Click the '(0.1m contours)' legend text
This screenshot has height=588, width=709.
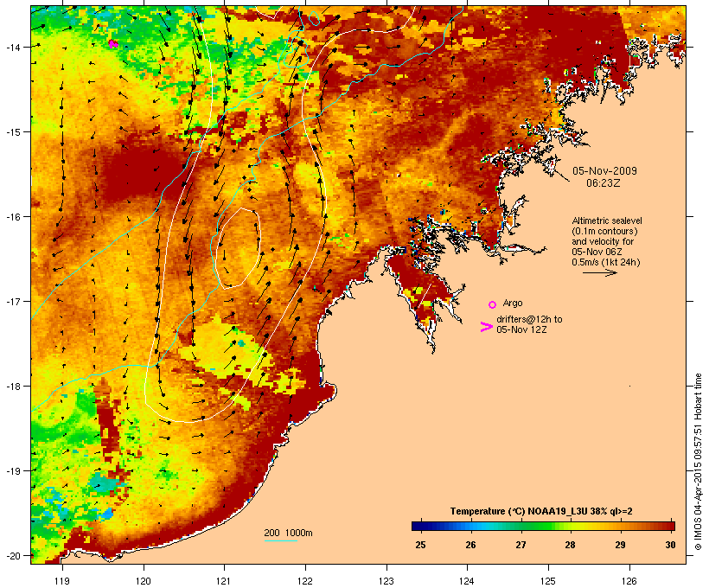(x=604, y=231)
